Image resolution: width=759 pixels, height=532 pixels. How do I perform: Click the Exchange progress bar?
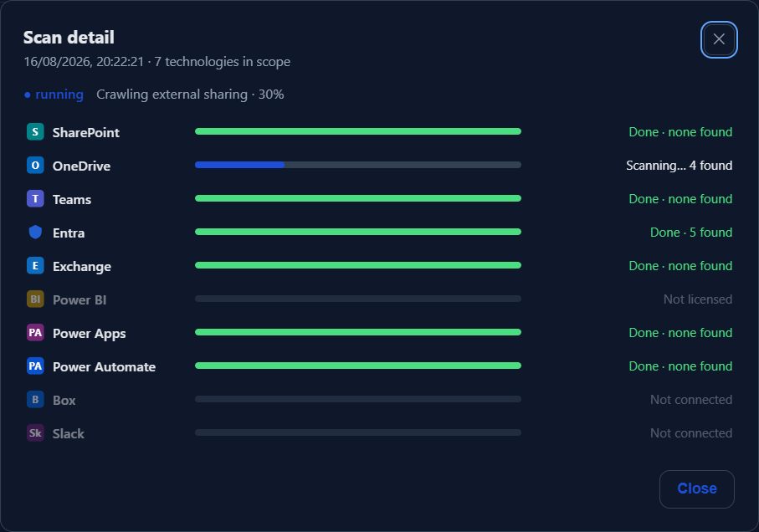(357, 265)
